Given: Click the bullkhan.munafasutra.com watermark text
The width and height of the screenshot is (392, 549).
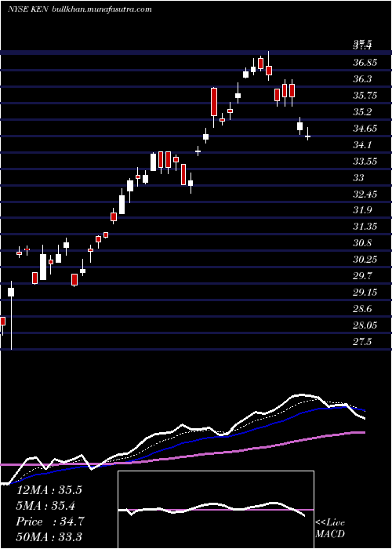Looking at the screenshot, I should 101,9.
